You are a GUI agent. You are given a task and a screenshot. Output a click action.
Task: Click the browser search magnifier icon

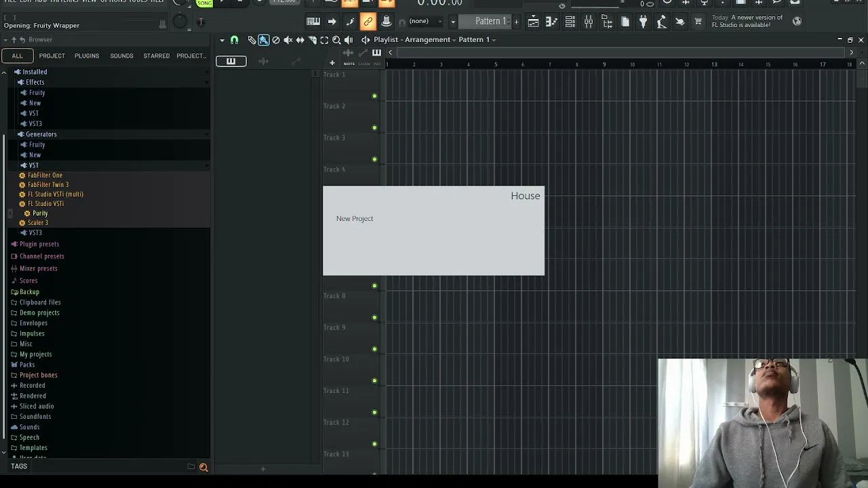coord(203,467)
